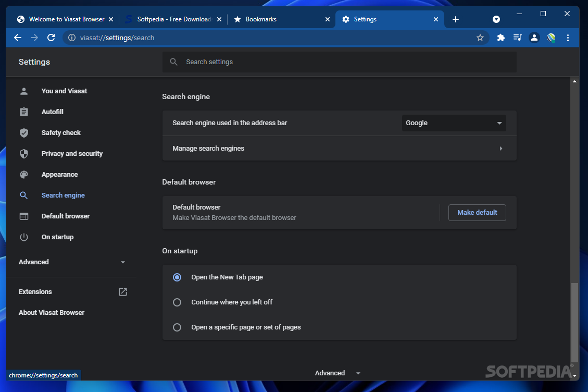Click the person icon beside You and Viasat
The image size is (588, 392).
pyautogui.click(x=24, y=91)
